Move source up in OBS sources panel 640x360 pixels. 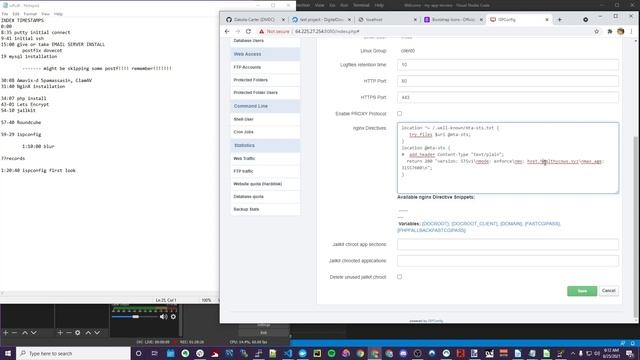(x=88, y=333)
